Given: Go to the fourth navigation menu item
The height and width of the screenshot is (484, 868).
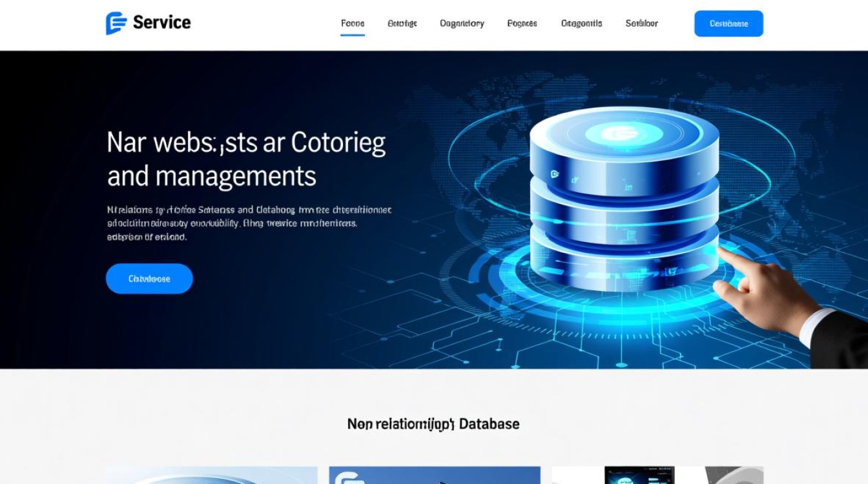Looking at the screenshot, I should pyautogui.click(x=522, y=23).
